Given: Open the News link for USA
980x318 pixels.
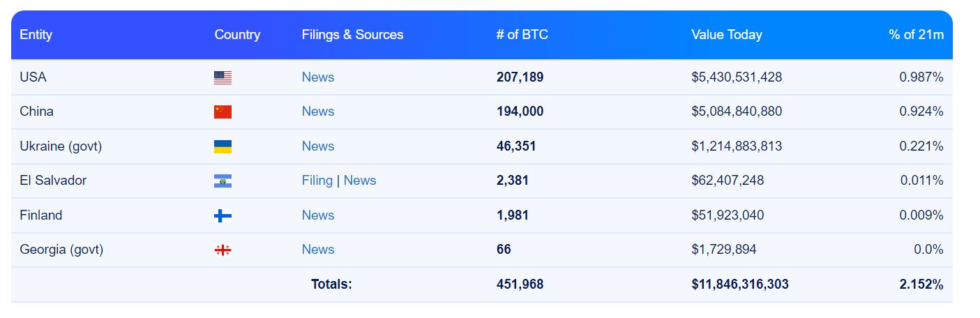Looking at the screenshot, I should coord(317,77).
